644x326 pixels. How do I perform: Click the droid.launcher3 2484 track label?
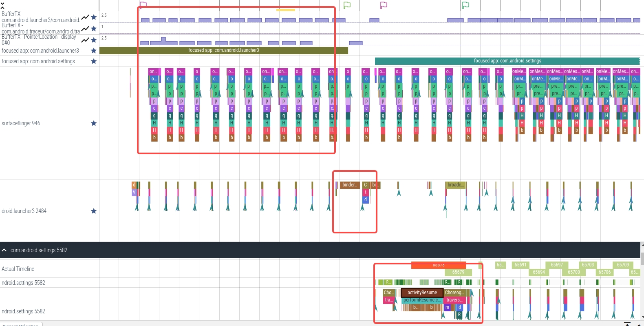click(x=24, y=211)
